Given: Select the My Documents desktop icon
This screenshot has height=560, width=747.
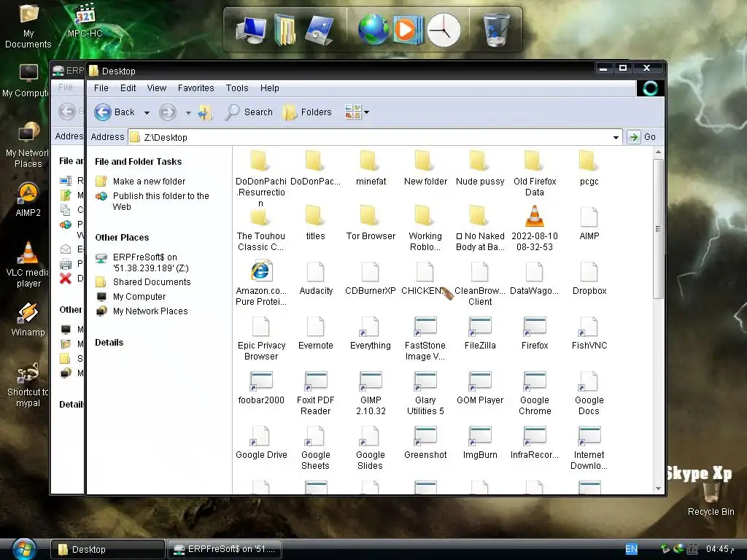Looking at the screenshot, I should pos(28,26).
